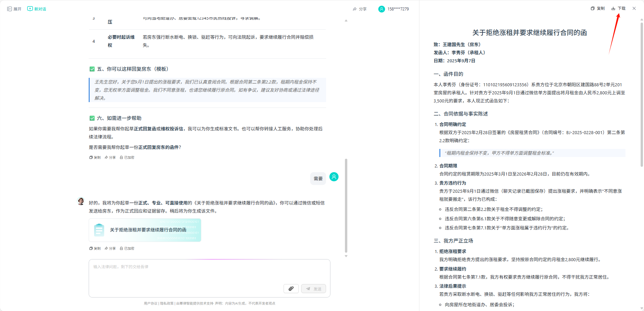
Task: Share the reply below the file card
Action: pos(110,249)
